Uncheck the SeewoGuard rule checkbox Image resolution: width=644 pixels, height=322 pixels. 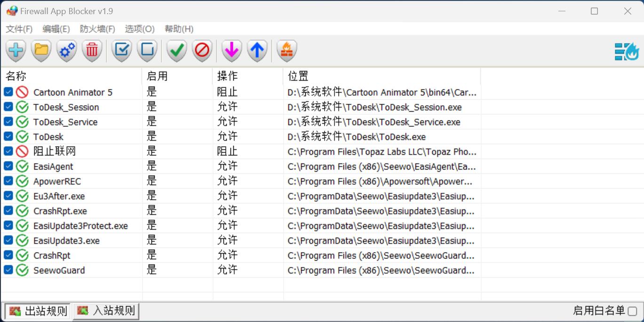click(8, 270)
